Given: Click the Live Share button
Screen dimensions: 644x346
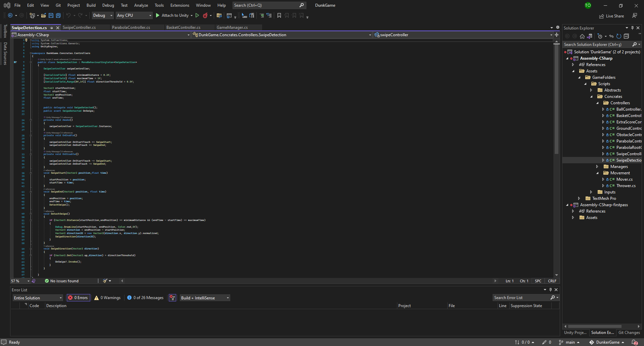Looking at the screenshot, I should 611,16.
